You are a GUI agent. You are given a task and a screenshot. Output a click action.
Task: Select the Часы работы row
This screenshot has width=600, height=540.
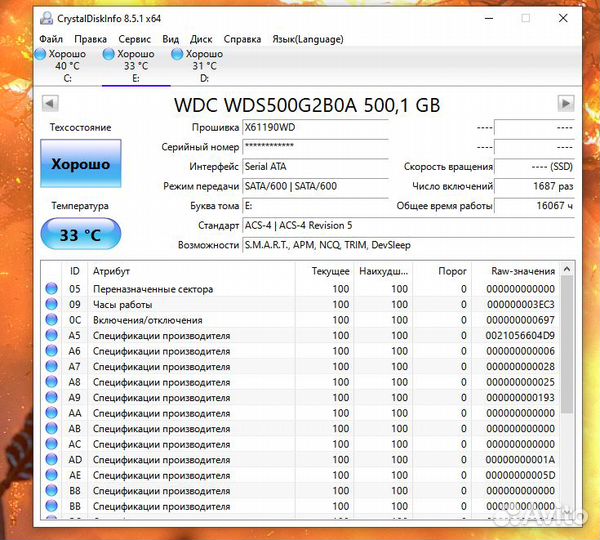(x=300, y=304)
